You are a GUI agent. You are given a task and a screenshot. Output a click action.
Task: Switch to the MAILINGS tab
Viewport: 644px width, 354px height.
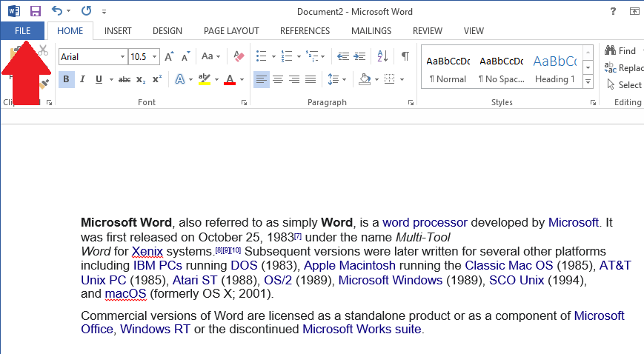(371, 31)
